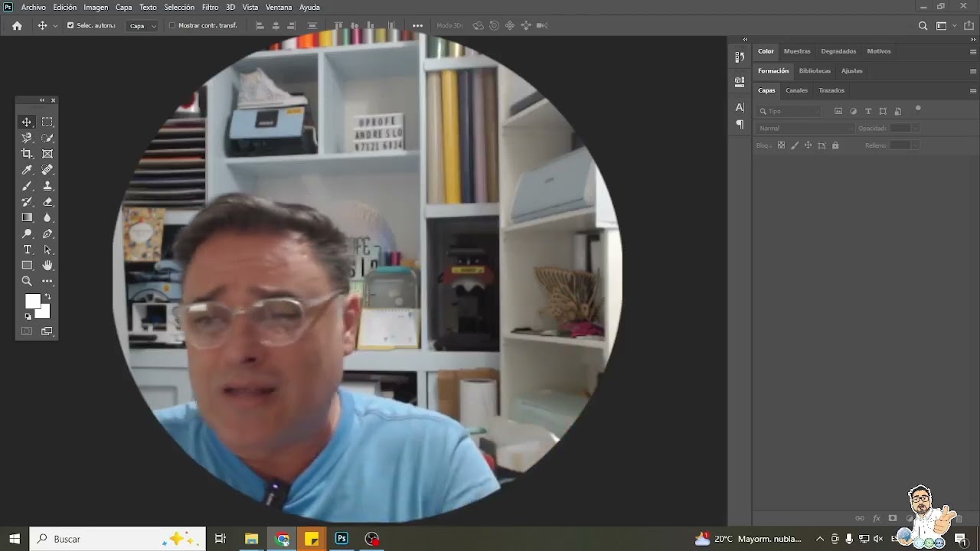The width and height of the screenshot is (980, 551).
Task: Open the Normal blend mode dropdown
Action: [804, 129]
